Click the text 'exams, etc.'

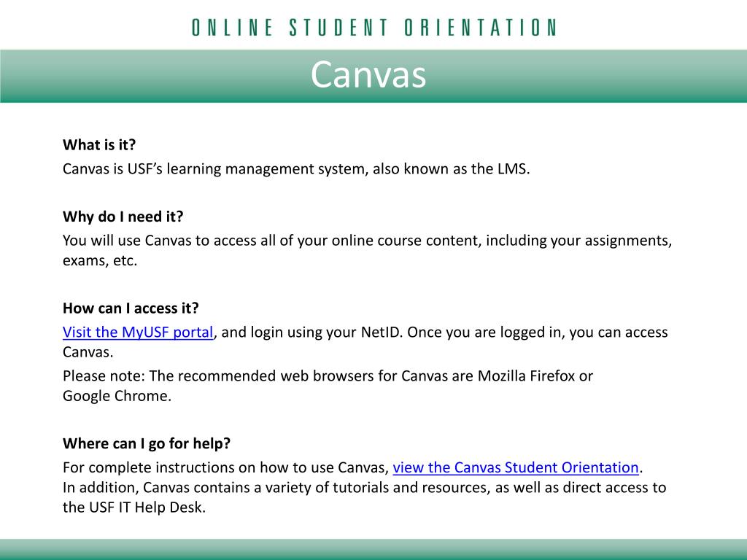pos(99,260)
